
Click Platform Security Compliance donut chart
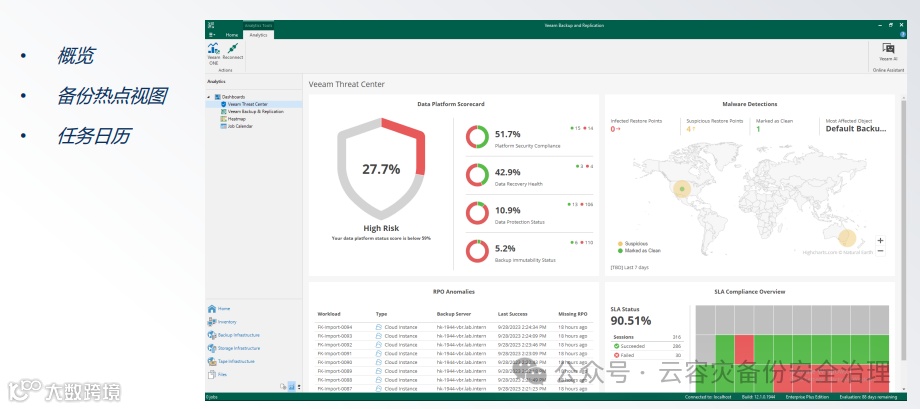(x=478, y=137)
